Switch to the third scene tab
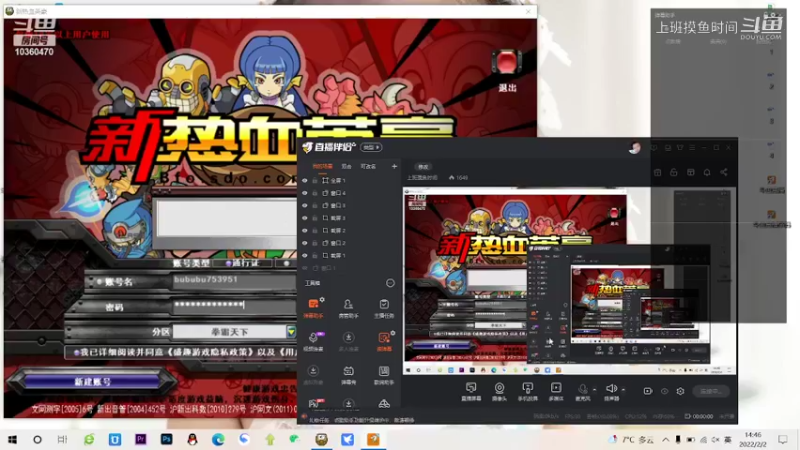 tap(368, 166)
